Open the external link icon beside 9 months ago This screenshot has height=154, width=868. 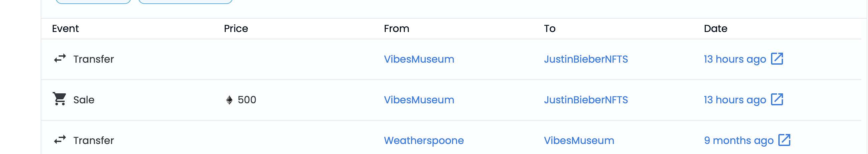coord(784,140)
